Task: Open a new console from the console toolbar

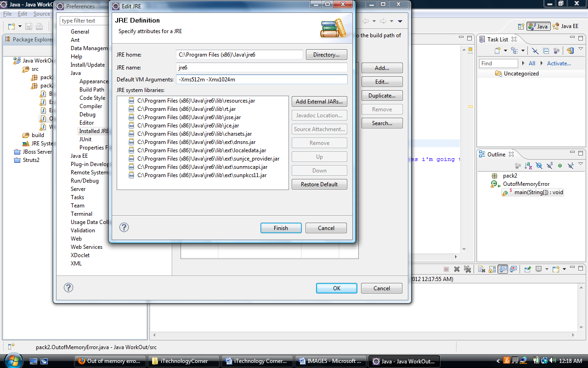Action: point(555,269)
